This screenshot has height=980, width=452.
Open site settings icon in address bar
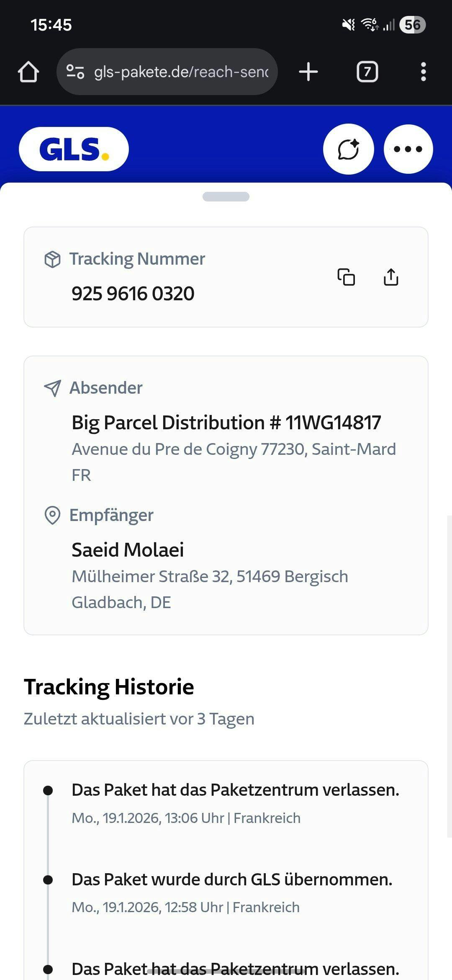tap(75, 72)
